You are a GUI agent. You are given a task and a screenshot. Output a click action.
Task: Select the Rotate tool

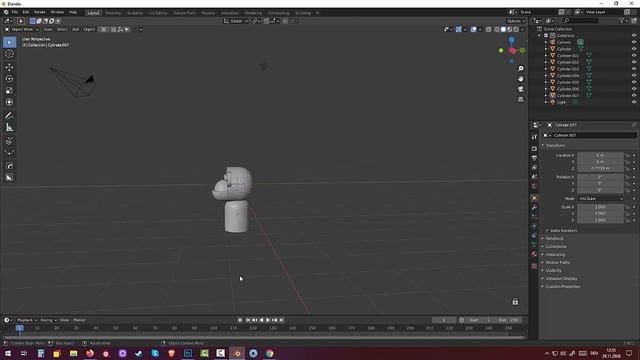point(9,79)
